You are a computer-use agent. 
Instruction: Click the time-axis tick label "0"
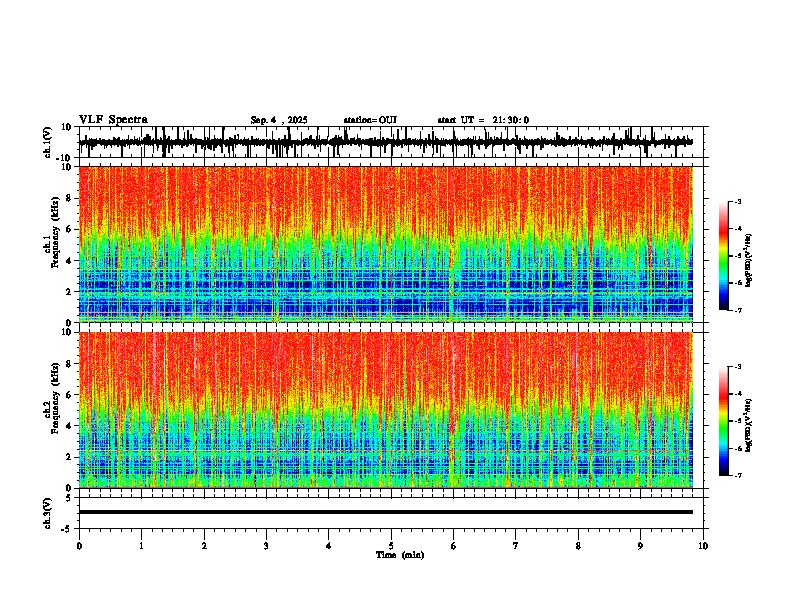point(79,546)
